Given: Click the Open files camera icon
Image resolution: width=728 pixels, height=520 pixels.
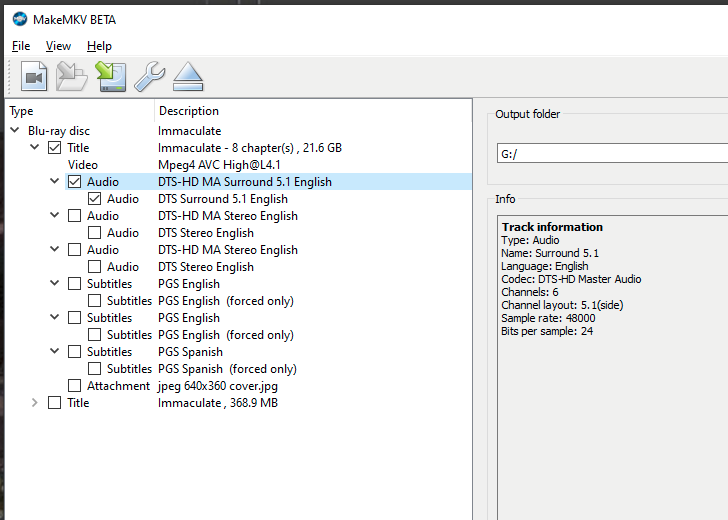Looking at the screenshot, I should [x=35, y=76].
